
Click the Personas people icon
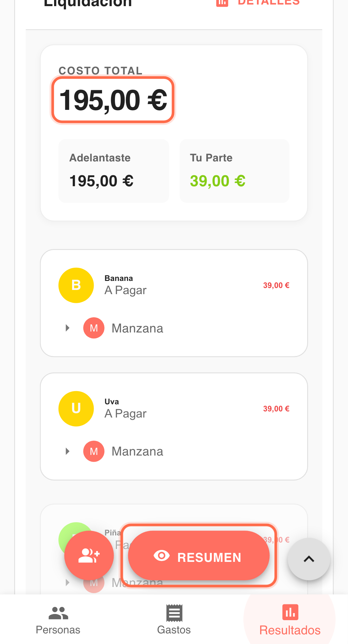click(x=58, y=613)
